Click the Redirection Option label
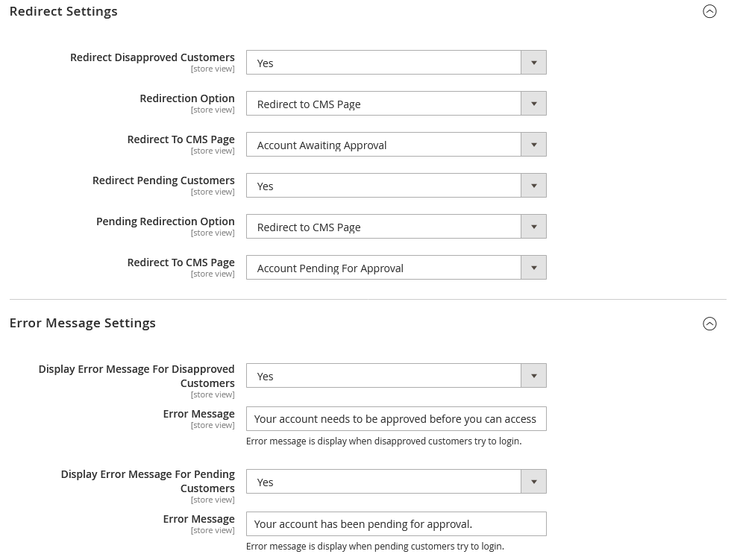This screenshot has height=560, width=737. pyautogui.click(x=186, y=98)
